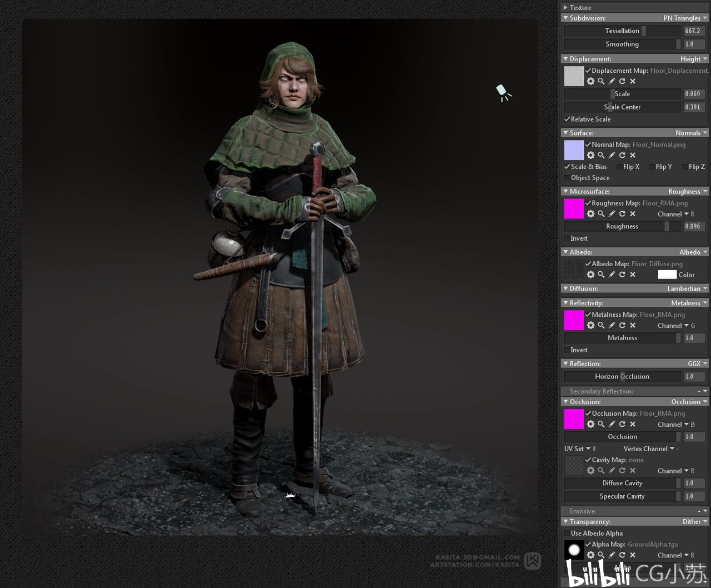Click the pencil edit icon under Albedo Map
The image size is (711, 588).
[x=612, y=275]
